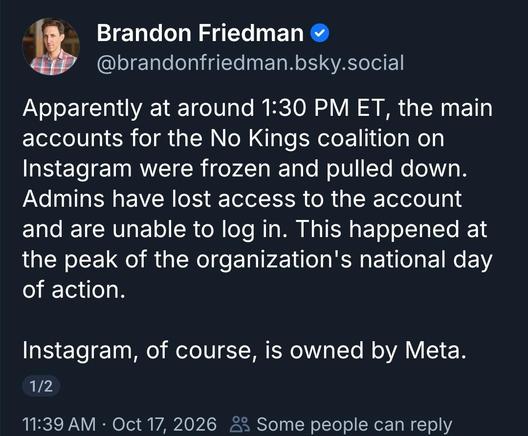Click the words "unable to log in"
The width and height of the screenshot is (528, 436).
coord(200,230)
